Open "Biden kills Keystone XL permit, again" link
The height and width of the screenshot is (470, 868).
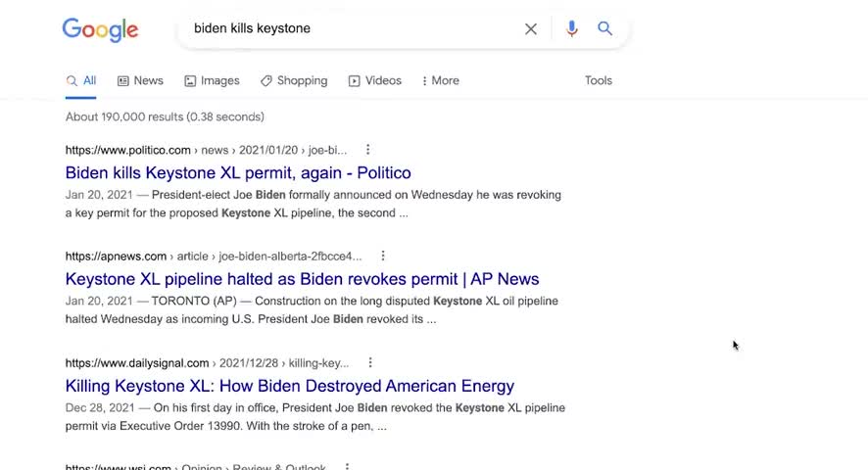pos(238,173)
